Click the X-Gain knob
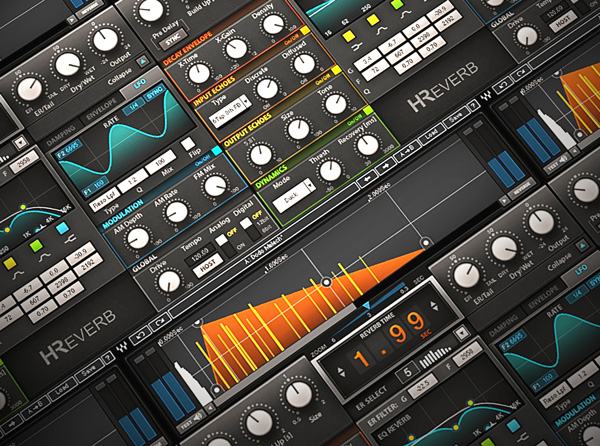 pyautogui.click(x=236, y=49)
